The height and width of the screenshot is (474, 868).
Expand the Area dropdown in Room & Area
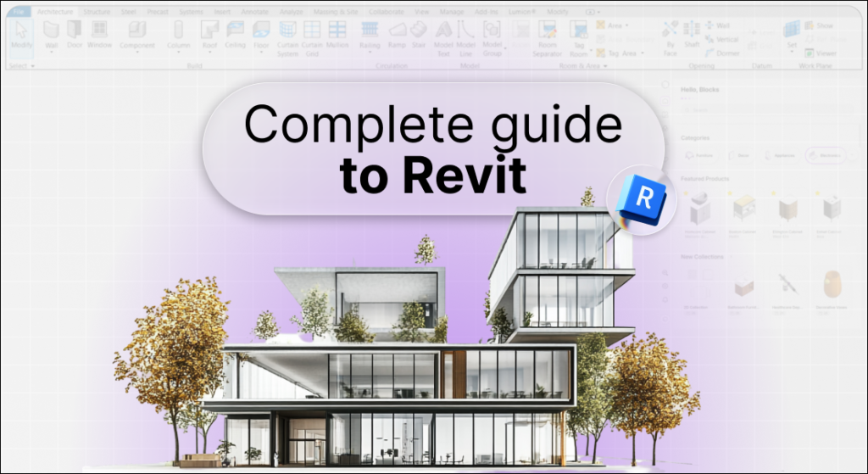[626, 25]
